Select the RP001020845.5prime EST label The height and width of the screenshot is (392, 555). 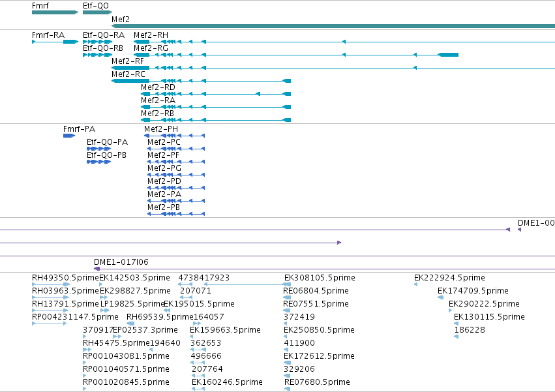click(x=126, y=383)
